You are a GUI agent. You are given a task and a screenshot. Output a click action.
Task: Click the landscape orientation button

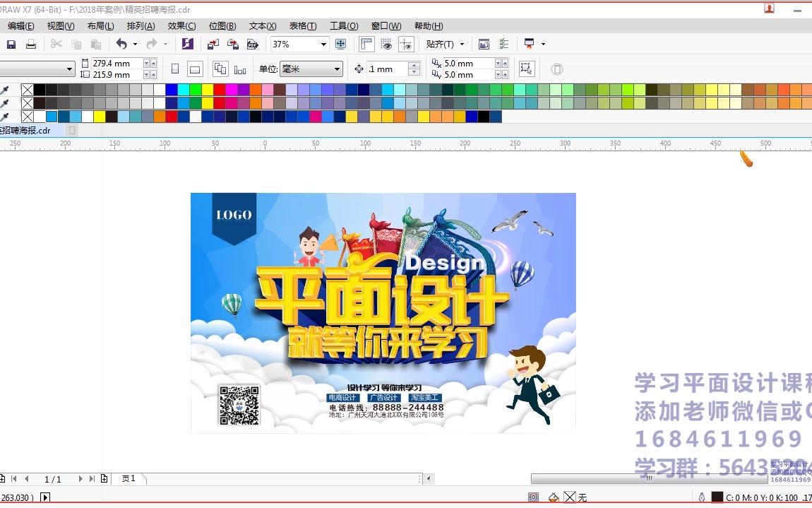point(196,68)
